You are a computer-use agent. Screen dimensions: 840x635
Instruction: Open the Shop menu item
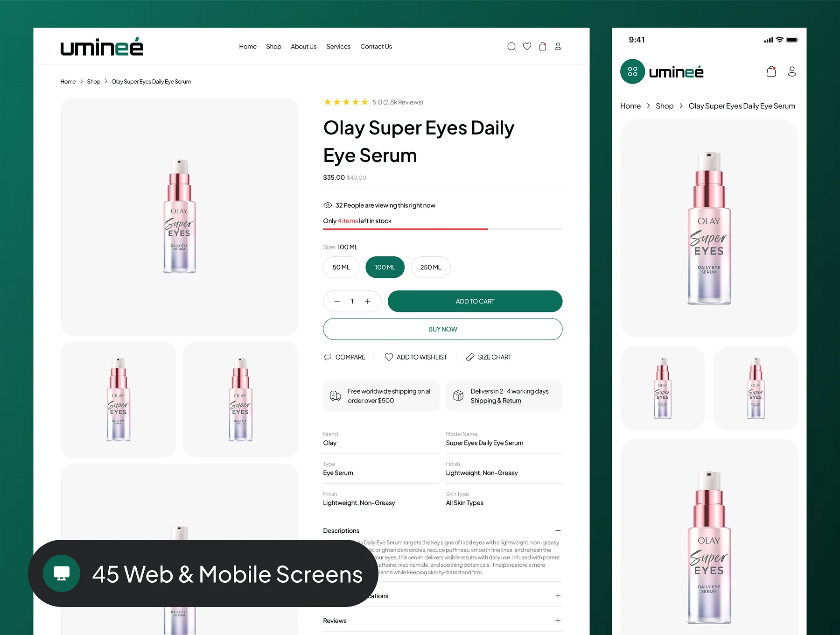point(273,46)
